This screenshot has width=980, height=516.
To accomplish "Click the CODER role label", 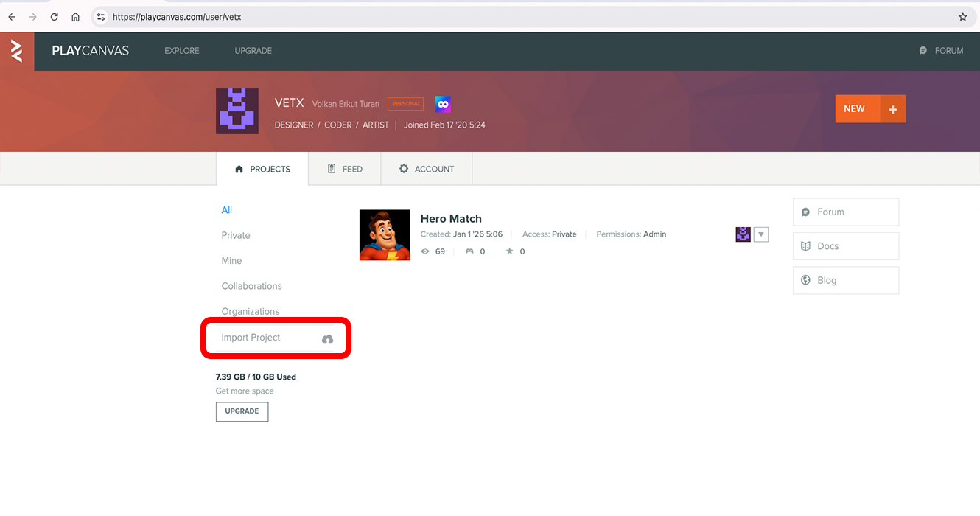I will pos(338,125).
